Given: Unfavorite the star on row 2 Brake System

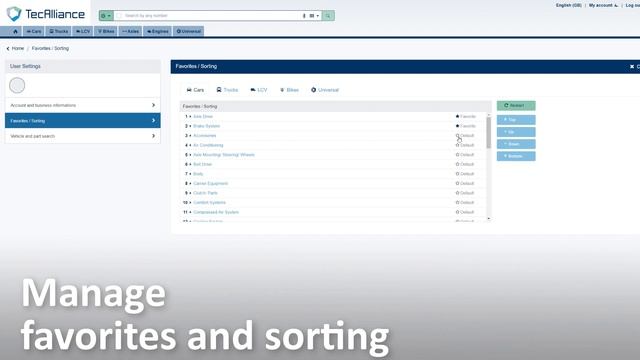Looking at the screenshot, I should pyautogui.click(x=458, y=126).
